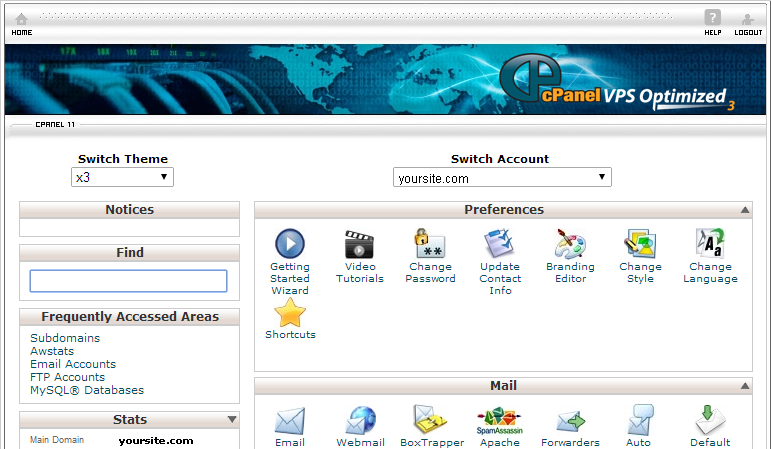
Task: Click the Logout person icon
Action: (747, 19)
